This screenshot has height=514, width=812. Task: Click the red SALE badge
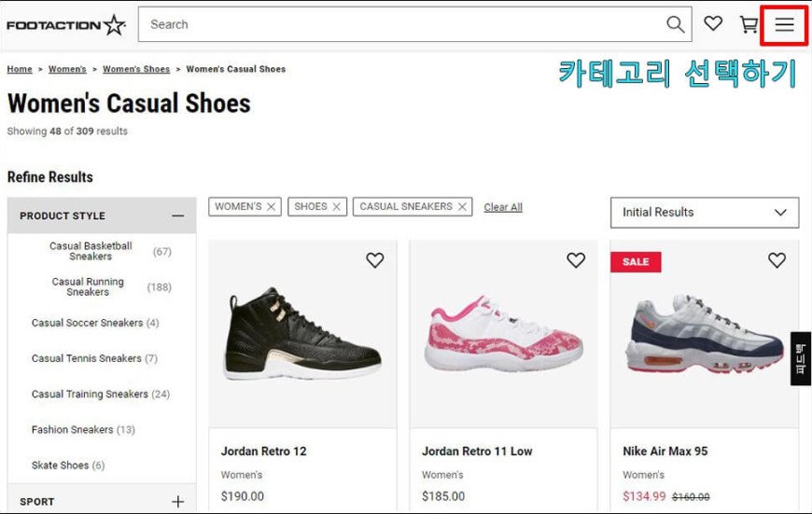(x=636, y=261)
